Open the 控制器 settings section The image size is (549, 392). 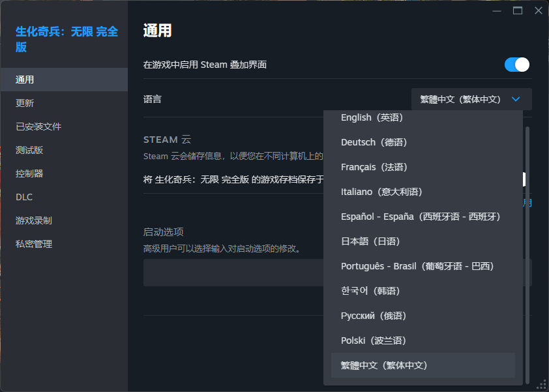click(x=64, y=173)
